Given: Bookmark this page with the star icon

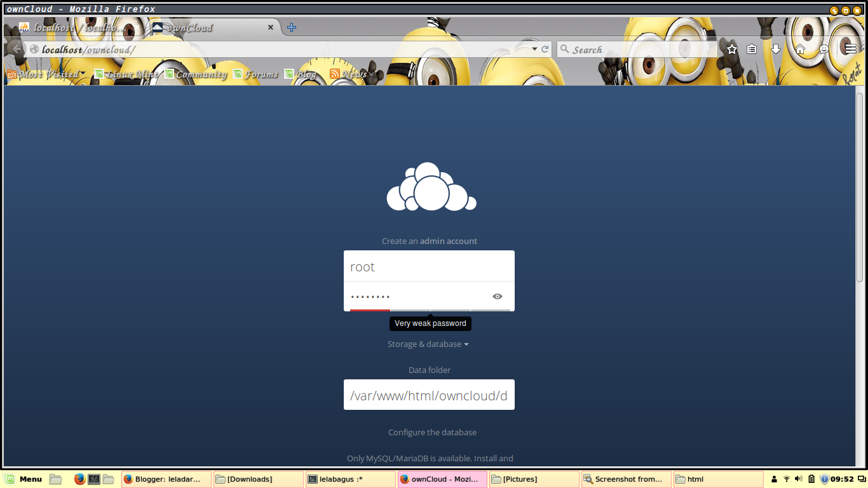Looking at the screenshot, I should tap(732, 49).
